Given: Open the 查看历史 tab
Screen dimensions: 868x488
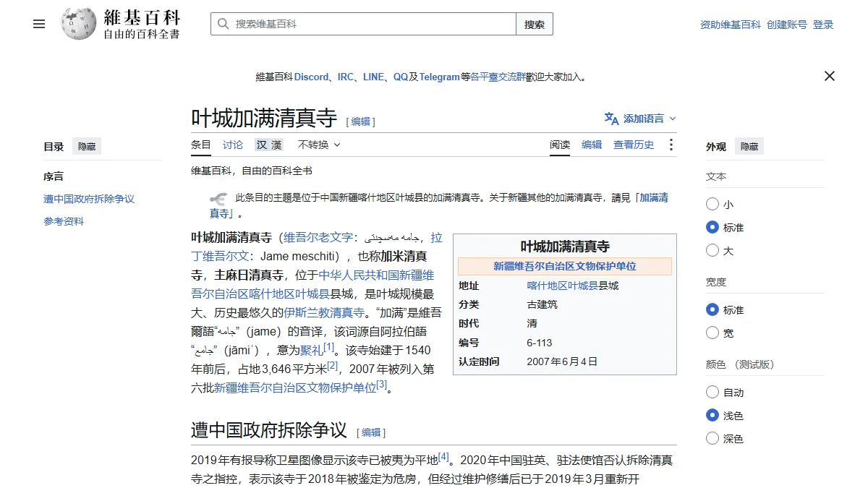Looking at the screenshot, I should (634, 145).
